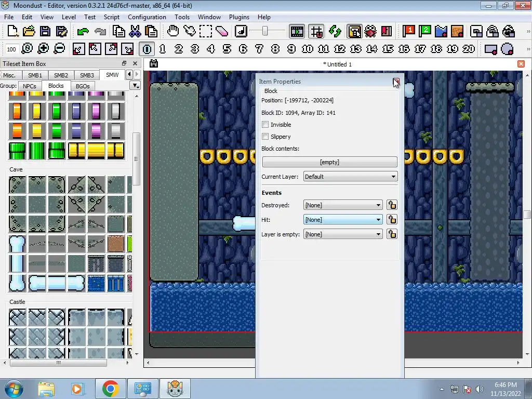
Task: Undo the last action
Action: 83,31
